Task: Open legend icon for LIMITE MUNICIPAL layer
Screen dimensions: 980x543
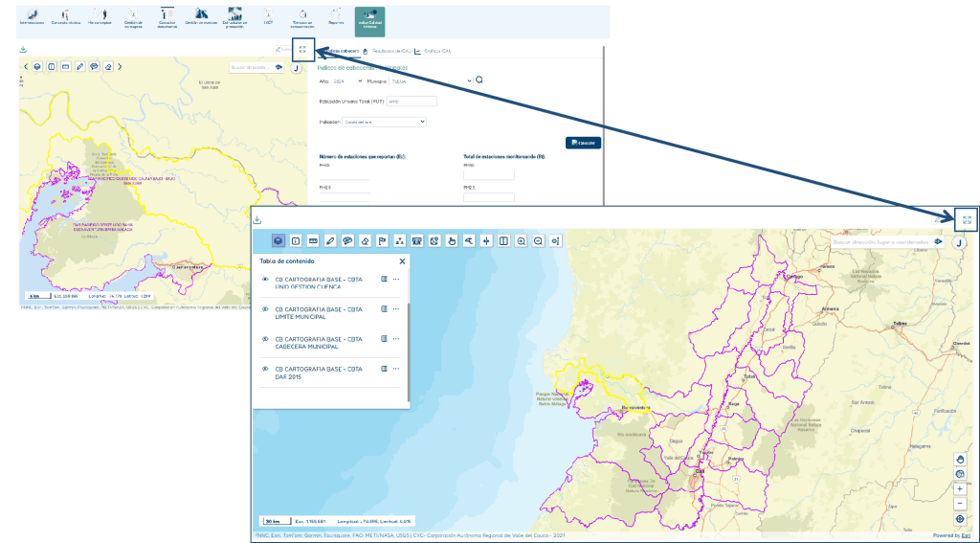Action: click(x=385, y=309)
